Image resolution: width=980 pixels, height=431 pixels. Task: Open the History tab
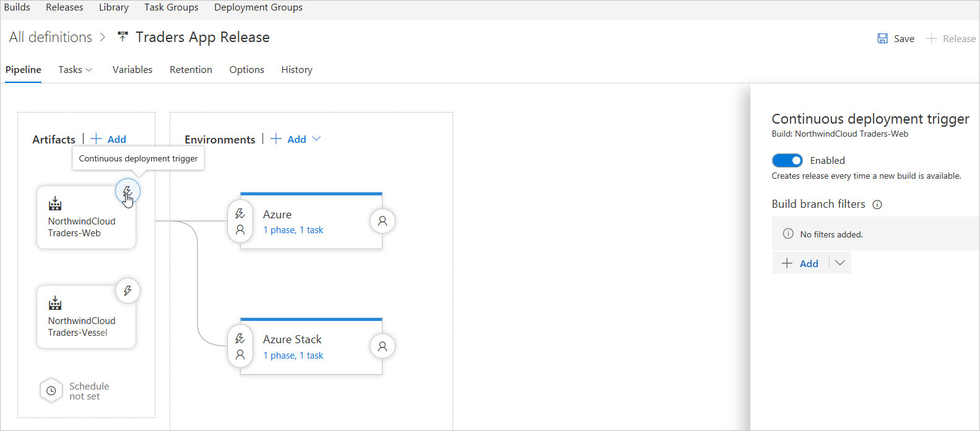297,70
